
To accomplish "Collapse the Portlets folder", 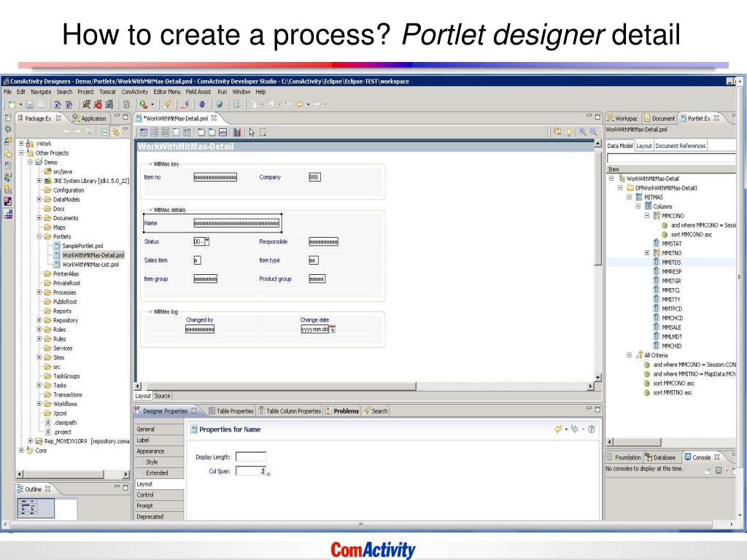I will point(39,237).
